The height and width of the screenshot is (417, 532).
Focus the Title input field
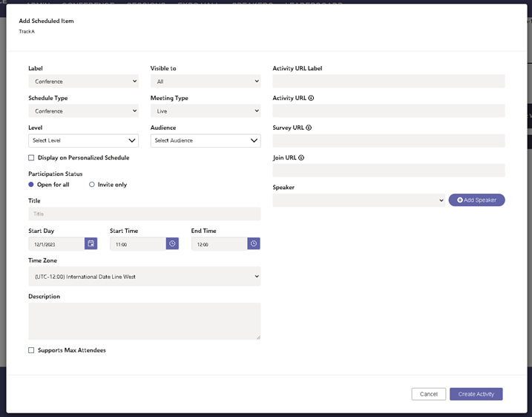pyautogui.click(x=145, y=214)
